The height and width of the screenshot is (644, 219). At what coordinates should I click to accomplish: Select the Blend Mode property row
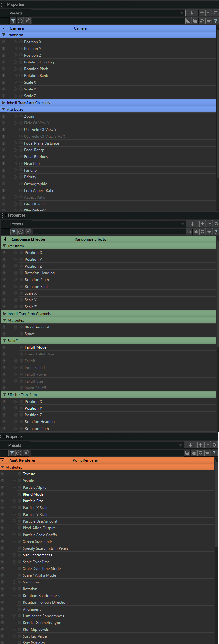click(x=107, y=494)
